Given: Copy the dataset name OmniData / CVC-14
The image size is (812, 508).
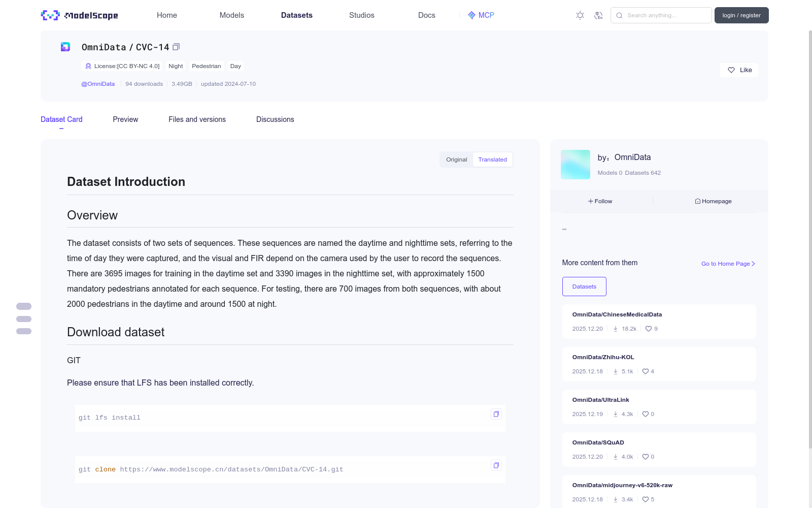Looking at the screenshot, I should [176, 47].
